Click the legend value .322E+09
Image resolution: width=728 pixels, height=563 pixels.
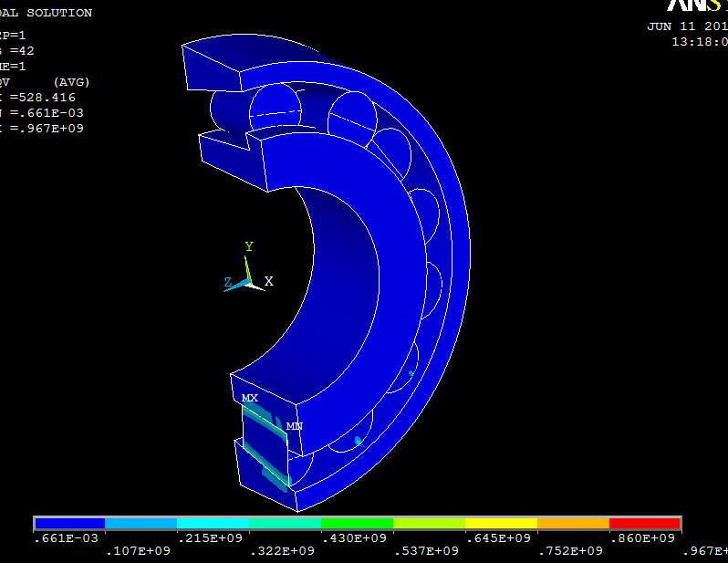(x=282, y=551)
